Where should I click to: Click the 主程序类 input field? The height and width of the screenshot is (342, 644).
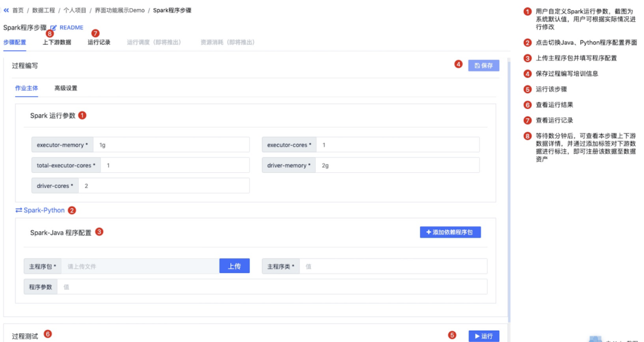[394, 267]
